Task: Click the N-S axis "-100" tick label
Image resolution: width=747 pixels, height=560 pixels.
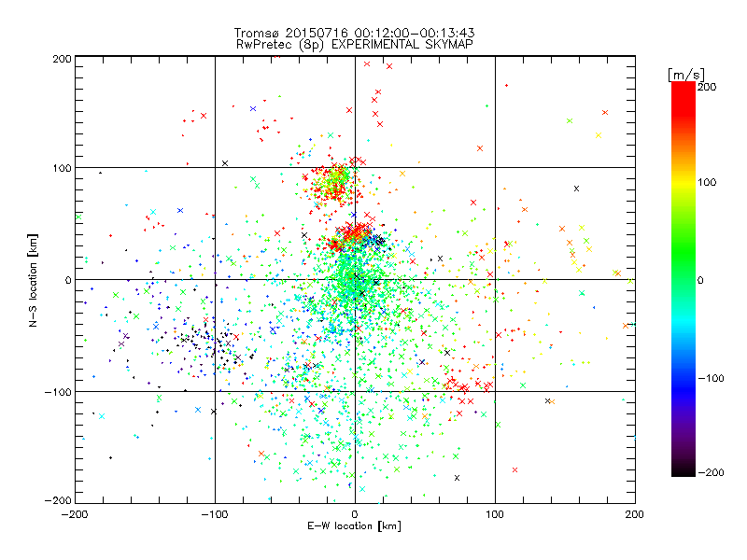Action: [58, 392]
